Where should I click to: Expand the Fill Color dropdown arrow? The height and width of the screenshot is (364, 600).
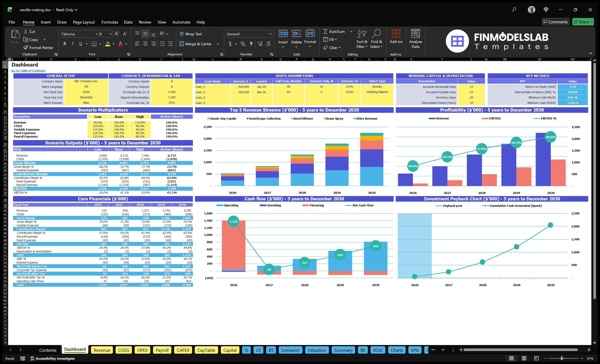tap(114, 44)
